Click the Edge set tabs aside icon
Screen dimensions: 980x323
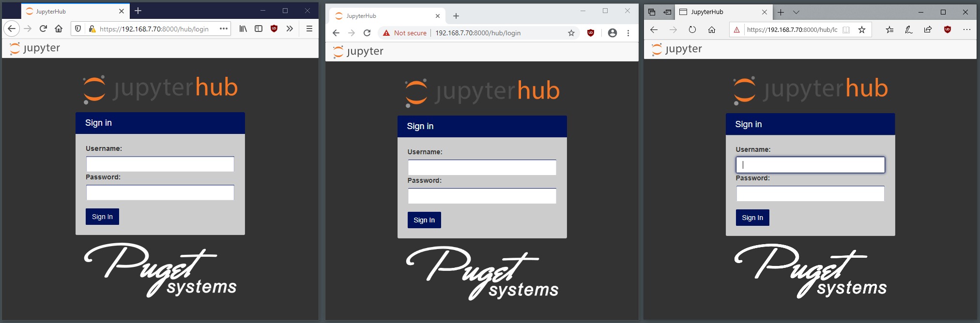click(x=667, y=12)
